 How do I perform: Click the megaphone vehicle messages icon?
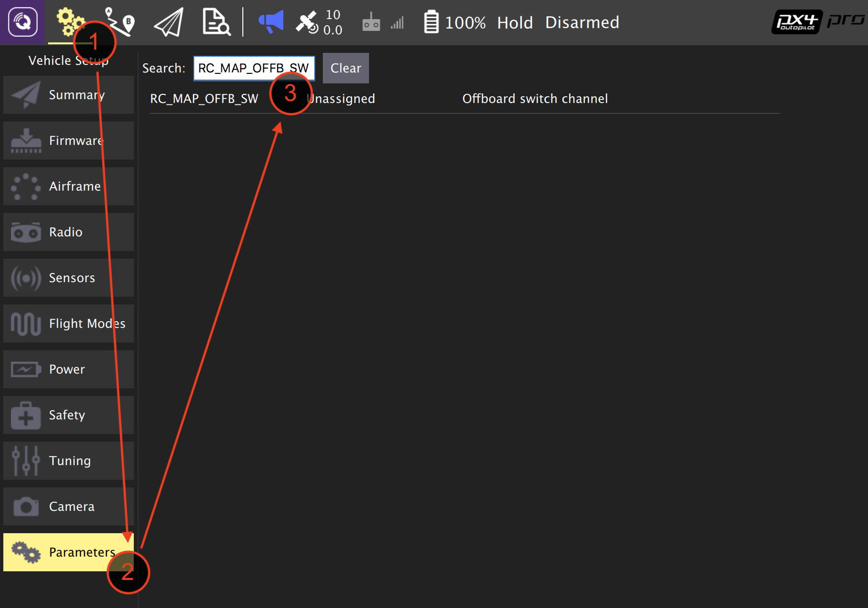[270, 22]
